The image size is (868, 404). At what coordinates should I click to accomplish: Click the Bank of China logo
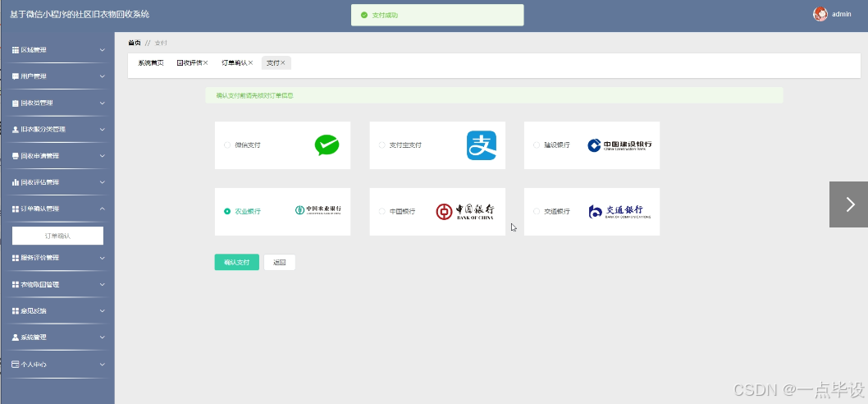click(x=465, y=211)
